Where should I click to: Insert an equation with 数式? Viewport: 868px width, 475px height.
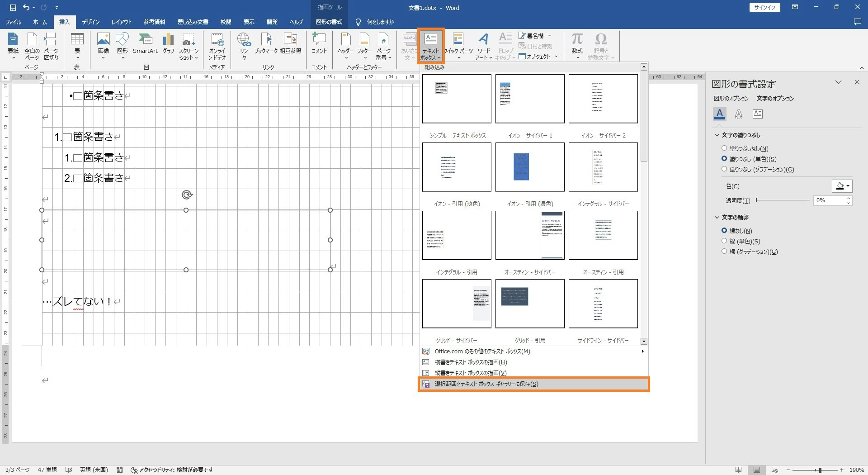[577, 46]
